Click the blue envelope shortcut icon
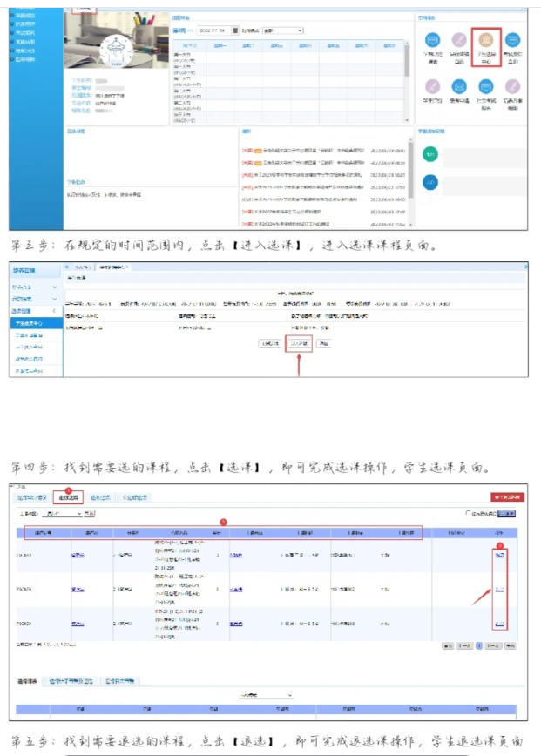Screen dimensions: 541x756 [x=459, y=87]
